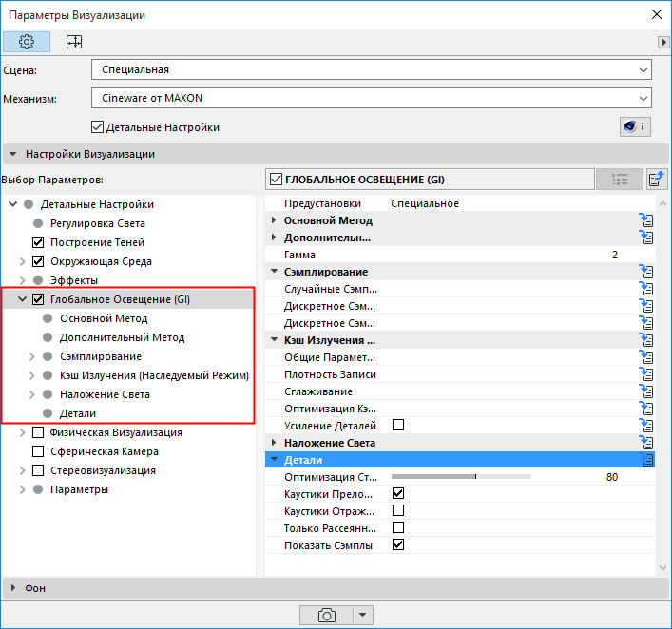Uncheck Каустики Прело... checkbox

[398, 493]
